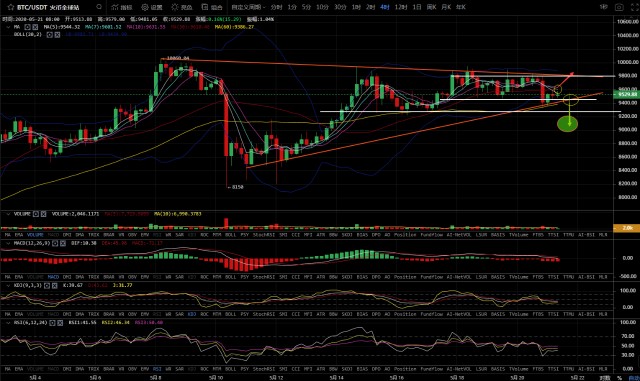Screen dimensions: 640x381
Task: Click the green ellipse drawing on chart
Action: click(567, 123)
